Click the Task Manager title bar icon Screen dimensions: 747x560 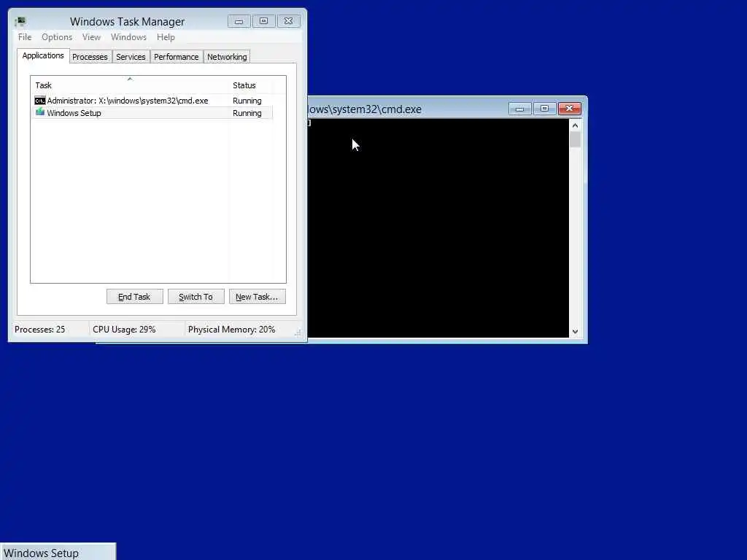(20, 21)
